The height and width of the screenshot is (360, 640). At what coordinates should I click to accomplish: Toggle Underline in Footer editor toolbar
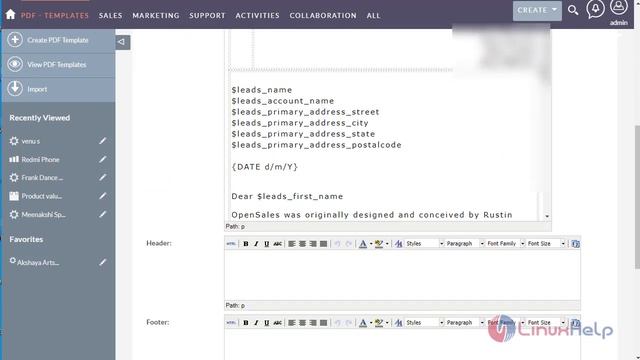(x=267, y=323)
